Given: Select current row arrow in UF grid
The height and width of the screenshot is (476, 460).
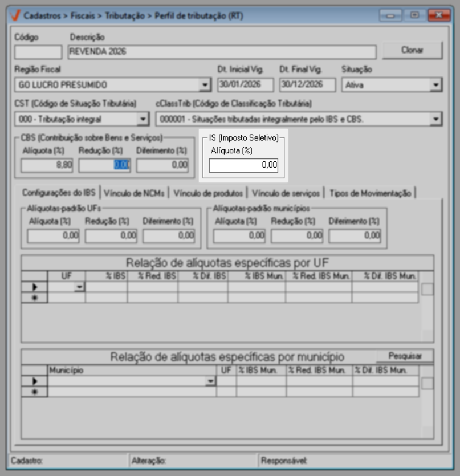Looking at the screenshot, I should point(34,287).
